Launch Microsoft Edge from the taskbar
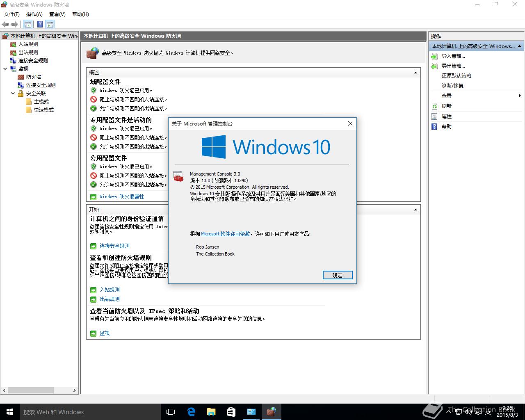The height and width of the screenshot is (420, 525). 191,412
